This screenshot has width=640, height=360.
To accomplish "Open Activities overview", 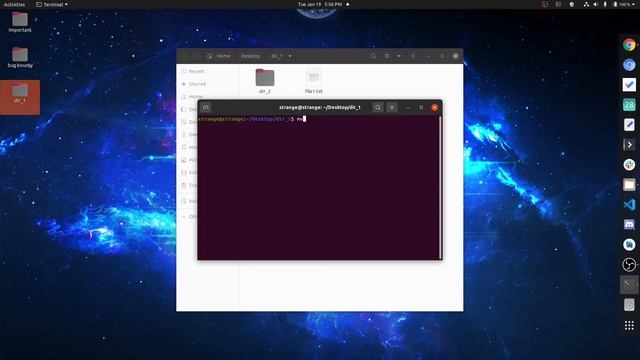I will click(x=14, y=4).
